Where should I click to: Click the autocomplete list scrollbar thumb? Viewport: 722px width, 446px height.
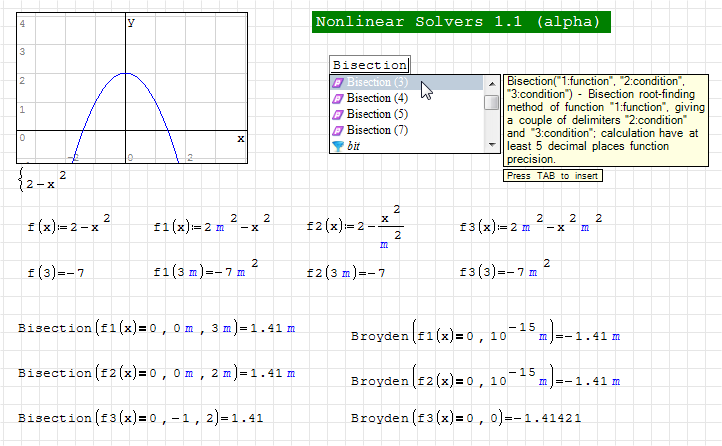491,102
